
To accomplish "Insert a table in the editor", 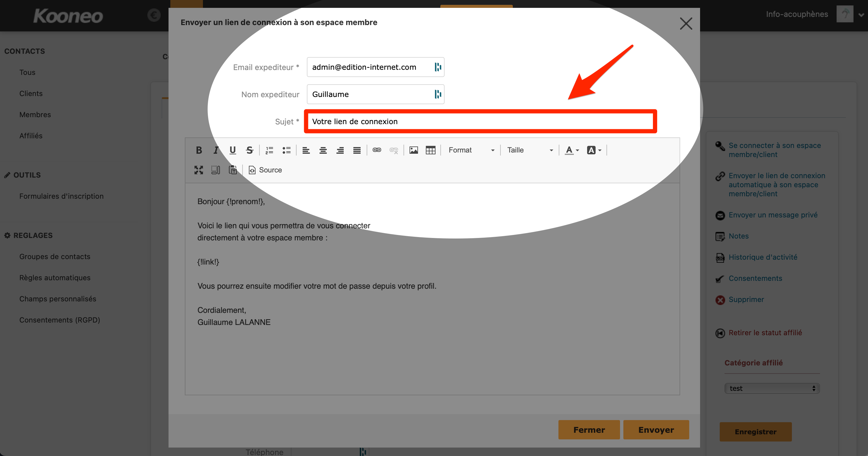I will [430, 150].
